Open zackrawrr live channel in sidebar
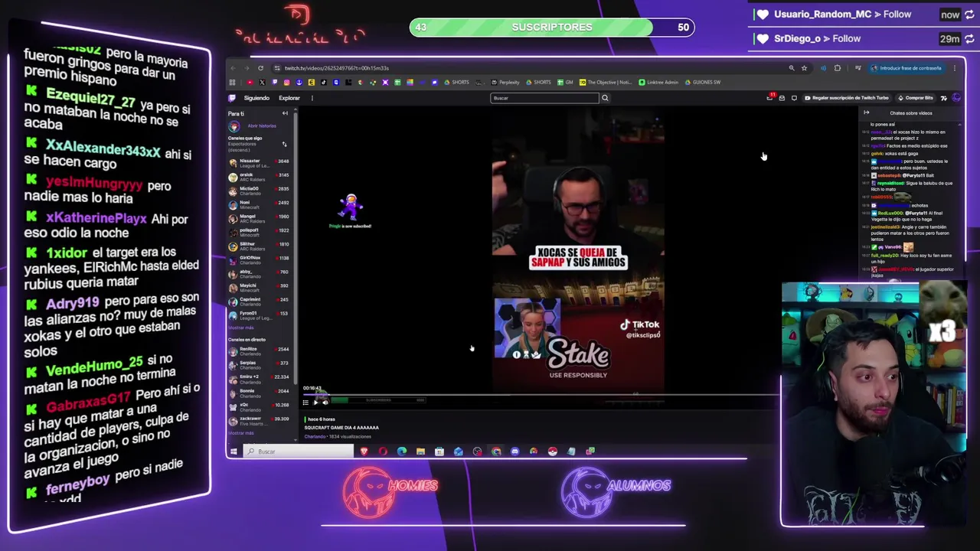This screenshot has height=551, width=980. (x=260, y=420)
